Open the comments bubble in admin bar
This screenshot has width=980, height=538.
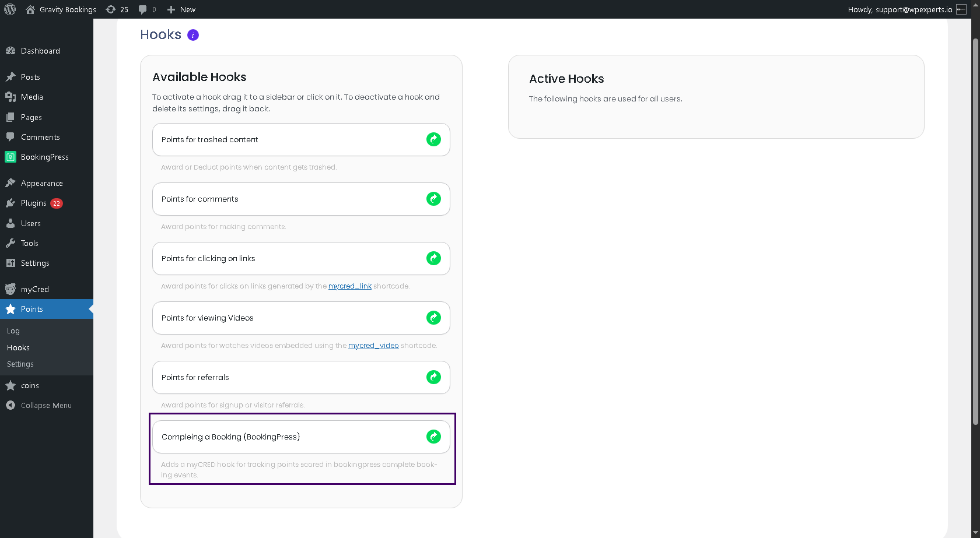tap(147, 9)
